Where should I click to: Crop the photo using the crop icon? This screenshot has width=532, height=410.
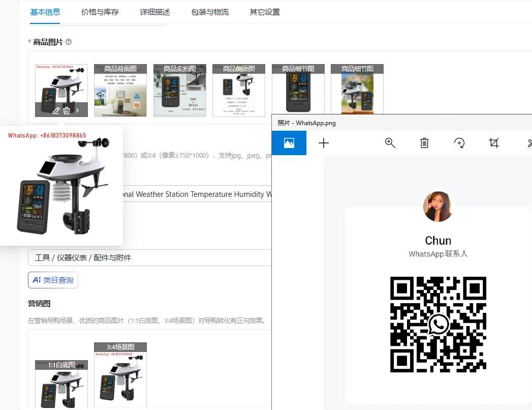[x=494, y=143]
